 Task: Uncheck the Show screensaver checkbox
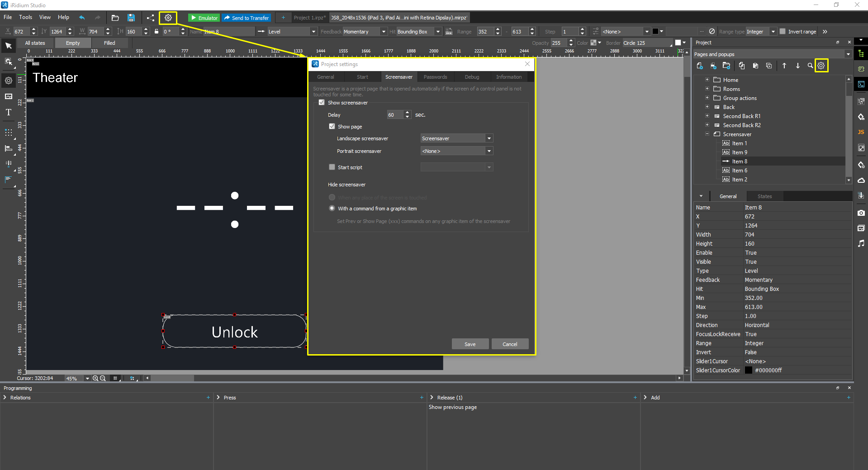[322, 103]
